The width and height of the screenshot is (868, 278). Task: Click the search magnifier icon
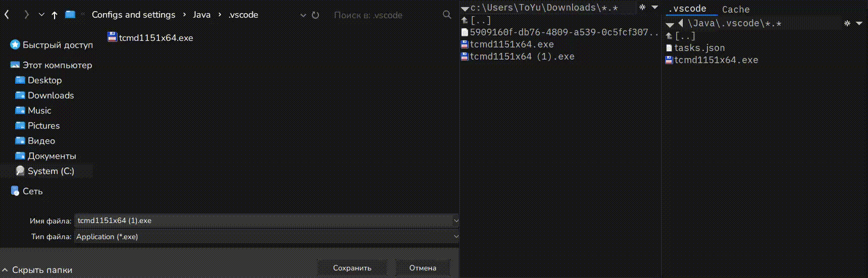[x=447, y=15]
